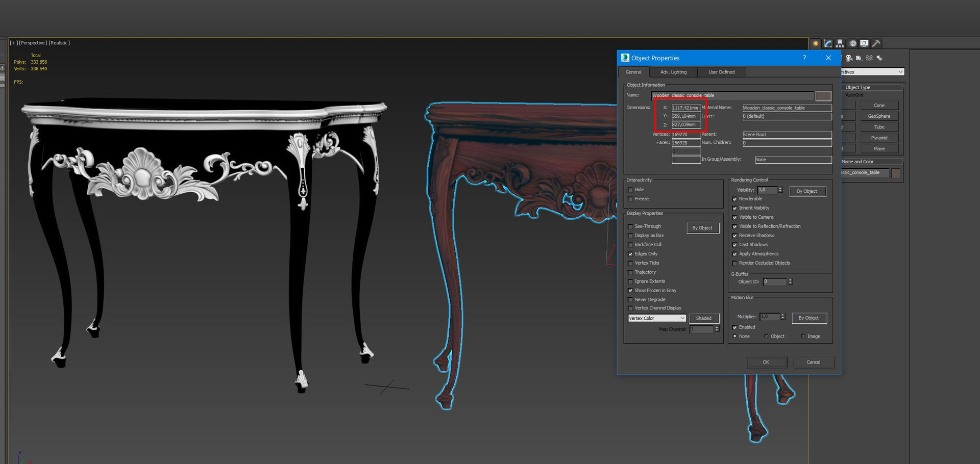Uncheck the Renderable option
The height and width of the screenshot is (464, 980).
tap(735, 199)
